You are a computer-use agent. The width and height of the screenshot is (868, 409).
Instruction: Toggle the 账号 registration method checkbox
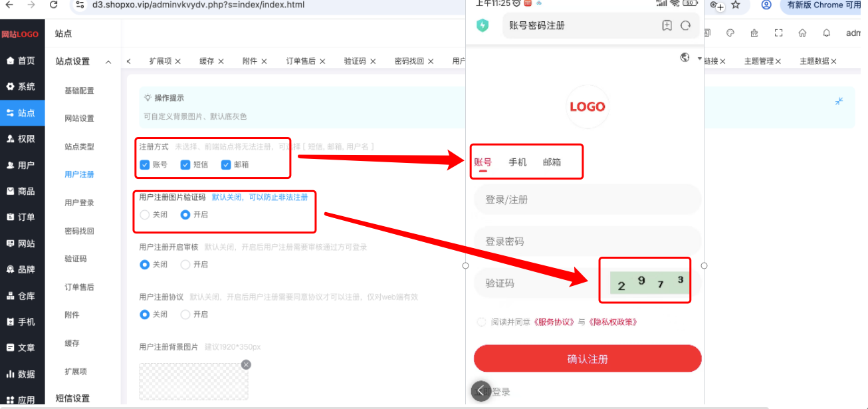coord(145,164)
